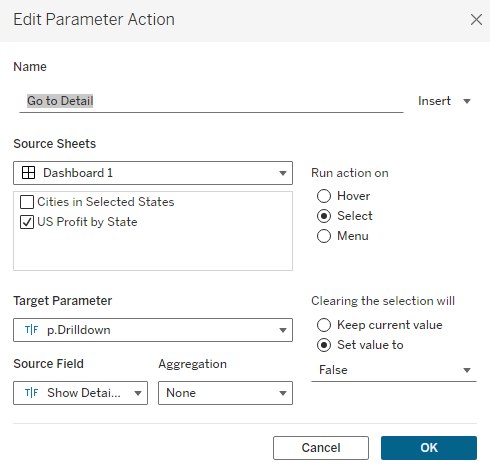This screenshot has height=475, width=490.
Task: Check the Cities in Selected States checkbox
Action: point(27,202)
